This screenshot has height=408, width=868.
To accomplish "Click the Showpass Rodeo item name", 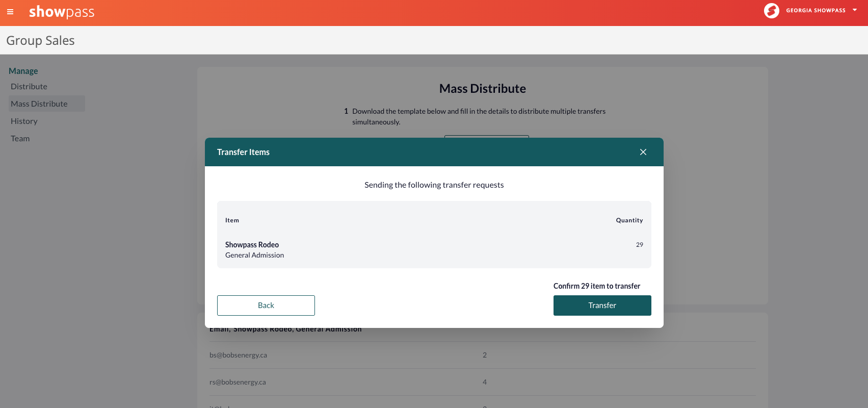I will coord(252,245).
